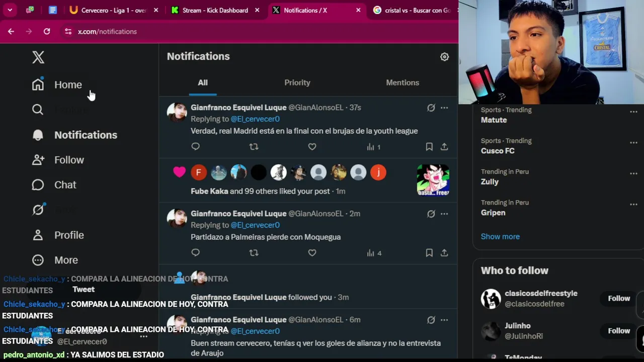Image resolution: width=644 pixels, height=362 pixels.
Task: Open clasicosdelfreestyle profile avatar
Action: (x=491, y=299)
